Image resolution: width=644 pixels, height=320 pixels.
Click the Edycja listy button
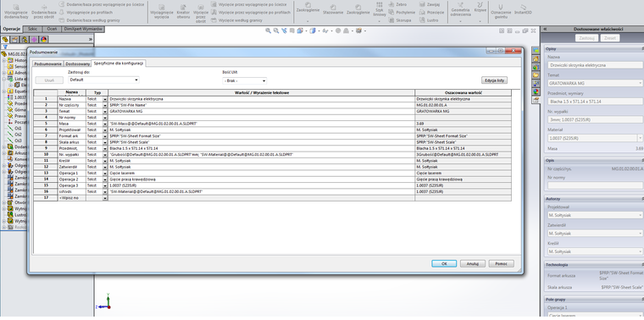[x=494, y=80]
